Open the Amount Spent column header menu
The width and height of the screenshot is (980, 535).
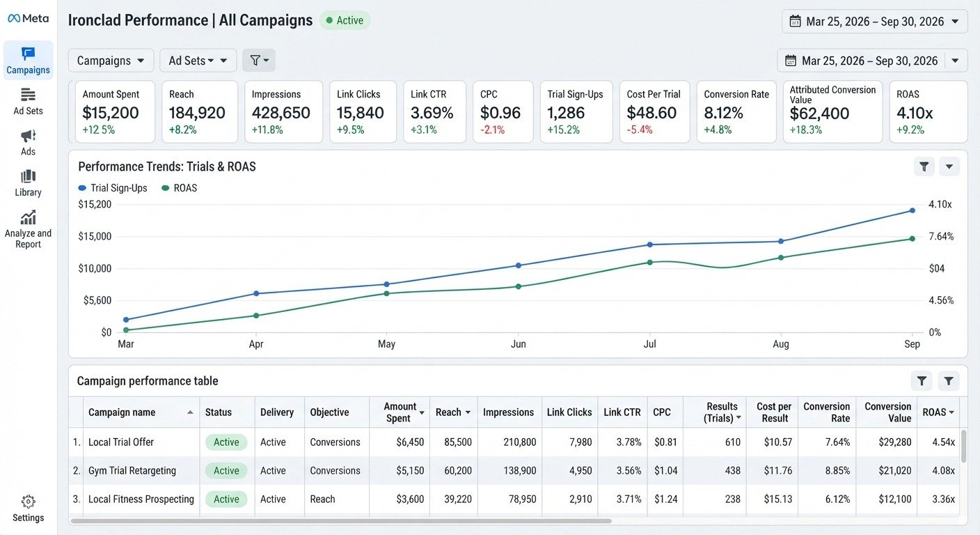pyautogui.click(x=422, y=413)
